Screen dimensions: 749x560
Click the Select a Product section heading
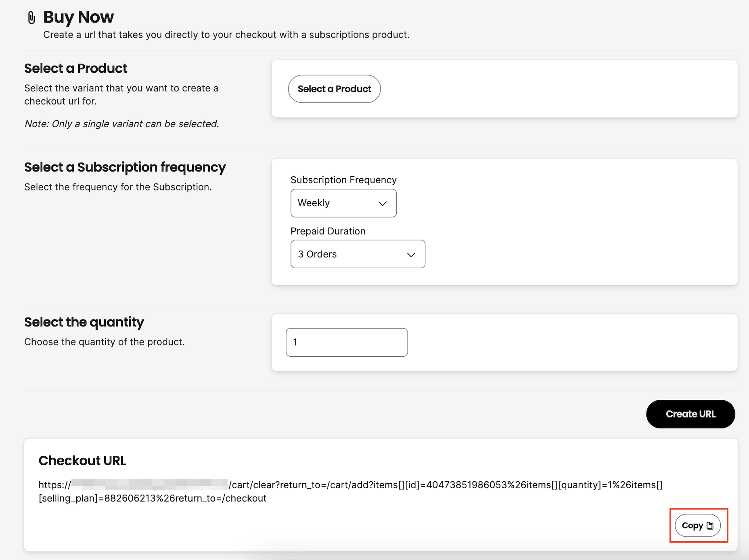76,68
